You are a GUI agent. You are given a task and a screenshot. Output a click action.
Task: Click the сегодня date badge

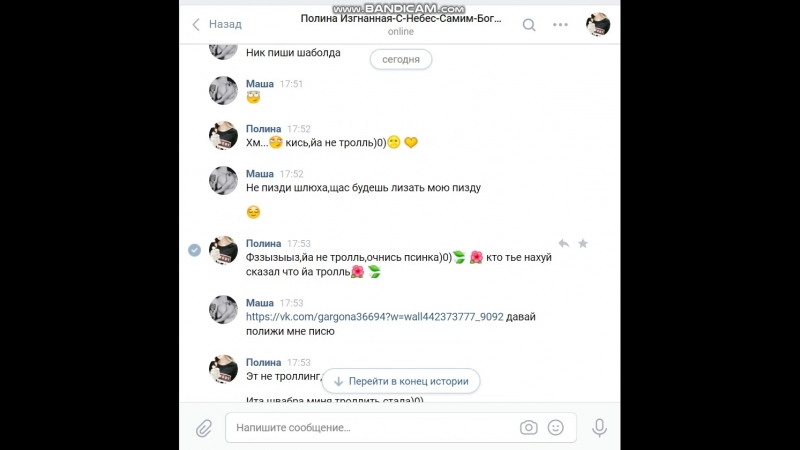coord(401,59)
